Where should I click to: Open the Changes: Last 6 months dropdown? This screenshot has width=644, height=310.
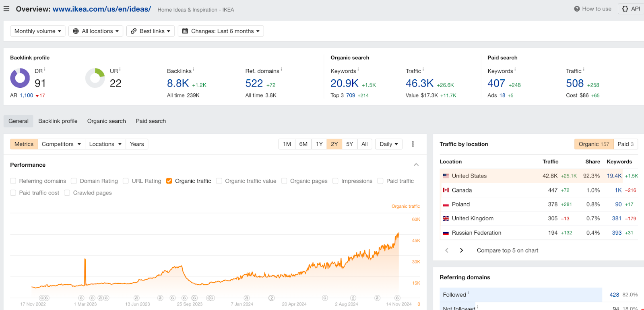221,31
